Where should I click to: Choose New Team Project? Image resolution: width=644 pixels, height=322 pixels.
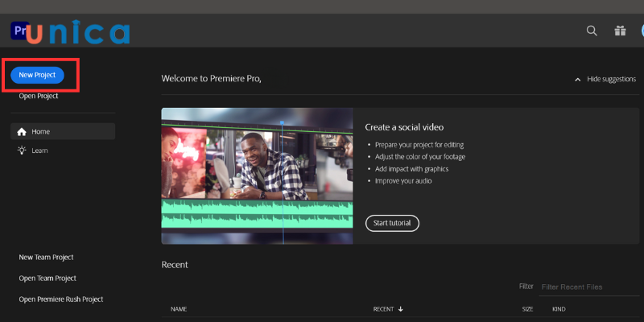tap(46, 258)
